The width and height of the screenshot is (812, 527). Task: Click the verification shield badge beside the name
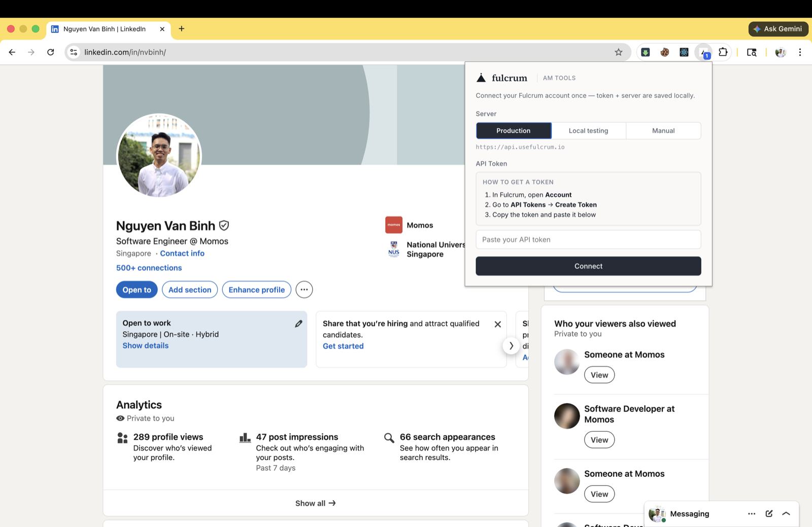click(224, 226)
